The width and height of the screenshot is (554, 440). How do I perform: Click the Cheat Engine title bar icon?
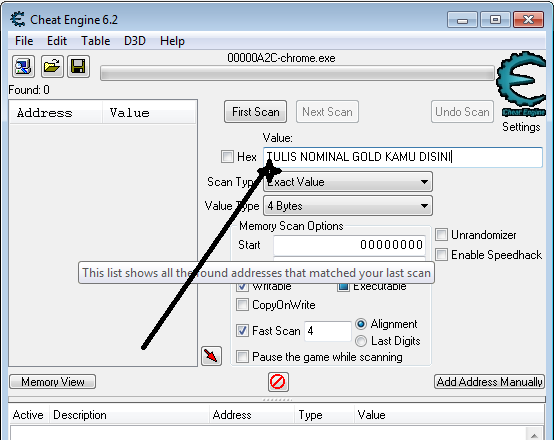coord(17,19)
